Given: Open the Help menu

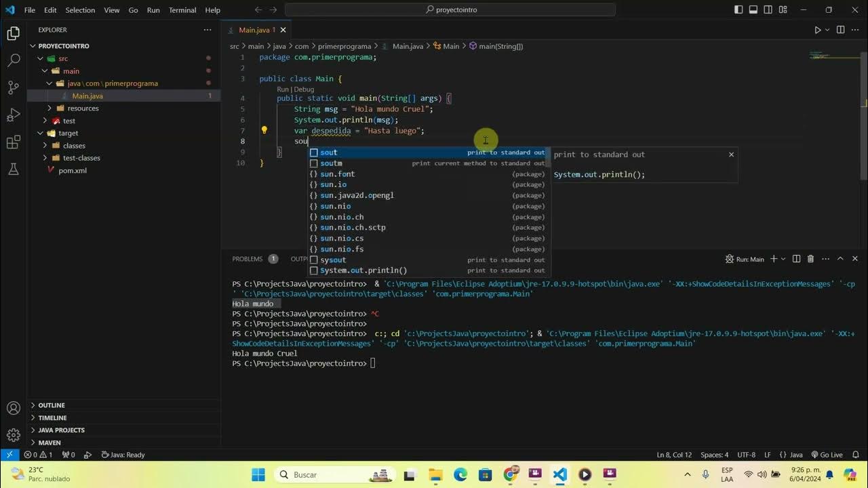Looking at the screenshot, I should pyautogui.click(x=213, y=10).
